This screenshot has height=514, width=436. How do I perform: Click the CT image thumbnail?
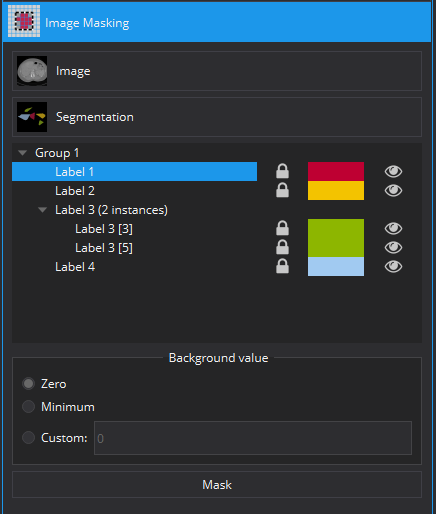point(32,71)
